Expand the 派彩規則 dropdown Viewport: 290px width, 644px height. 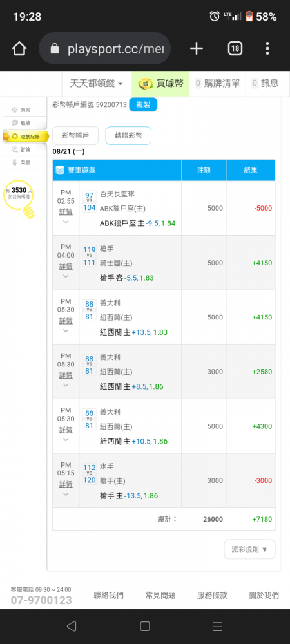coord(250,549)
